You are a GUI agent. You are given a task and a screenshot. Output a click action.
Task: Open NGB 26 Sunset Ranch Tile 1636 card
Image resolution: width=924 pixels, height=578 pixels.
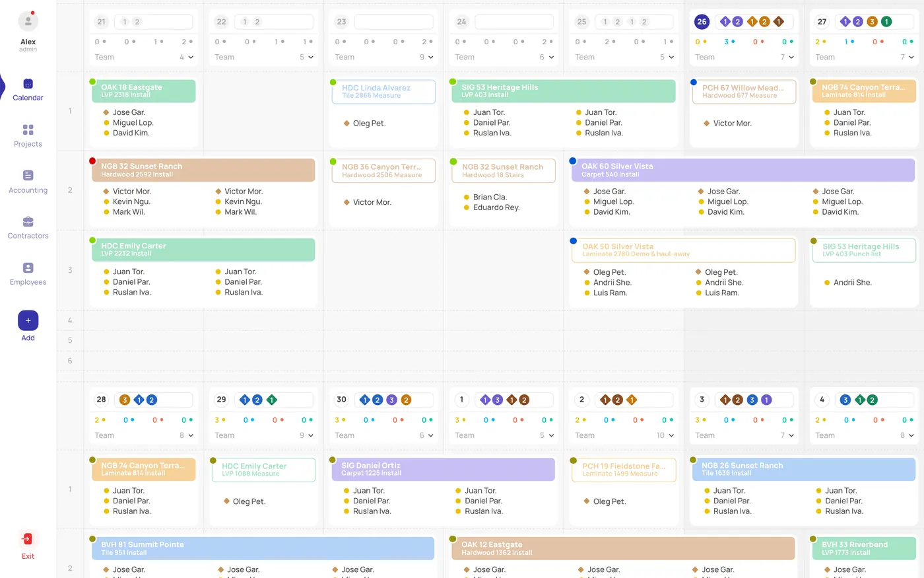click(804, 470)
